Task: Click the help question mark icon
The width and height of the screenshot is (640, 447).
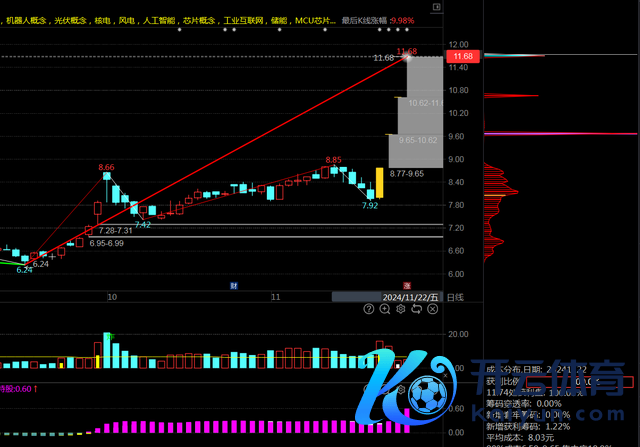Action: (367, 309)
